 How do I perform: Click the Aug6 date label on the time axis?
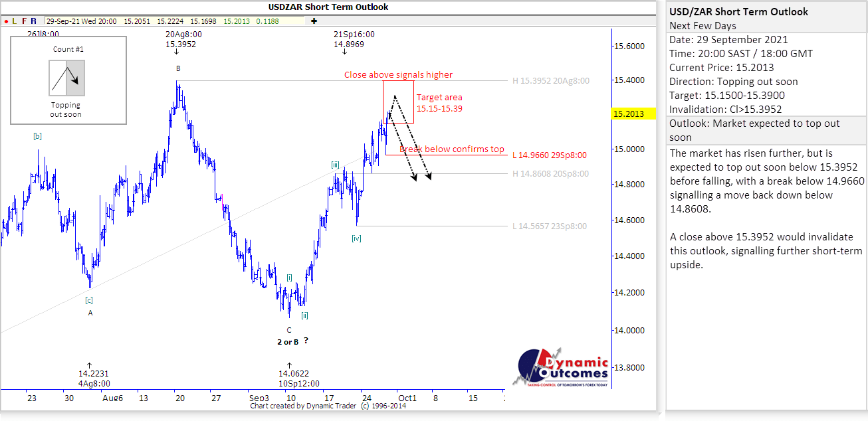(x=113, y=398)
